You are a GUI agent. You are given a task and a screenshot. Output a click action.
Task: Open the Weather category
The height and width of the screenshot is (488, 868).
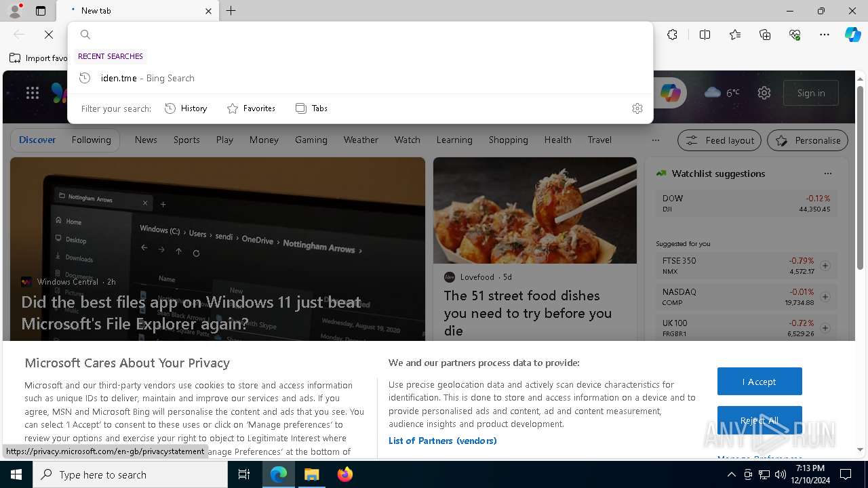coord(361,140)
